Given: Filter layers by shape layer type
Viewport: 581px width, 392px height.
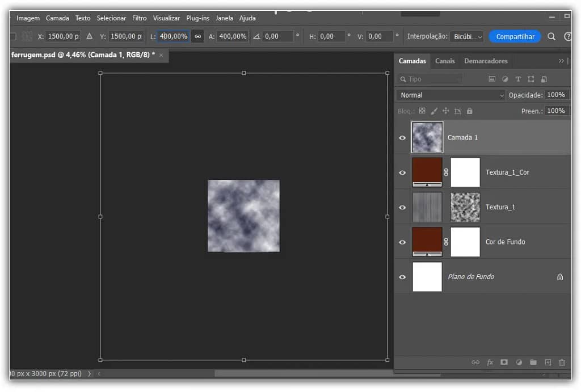Looking at the screenshot, I should click(531, 79).
